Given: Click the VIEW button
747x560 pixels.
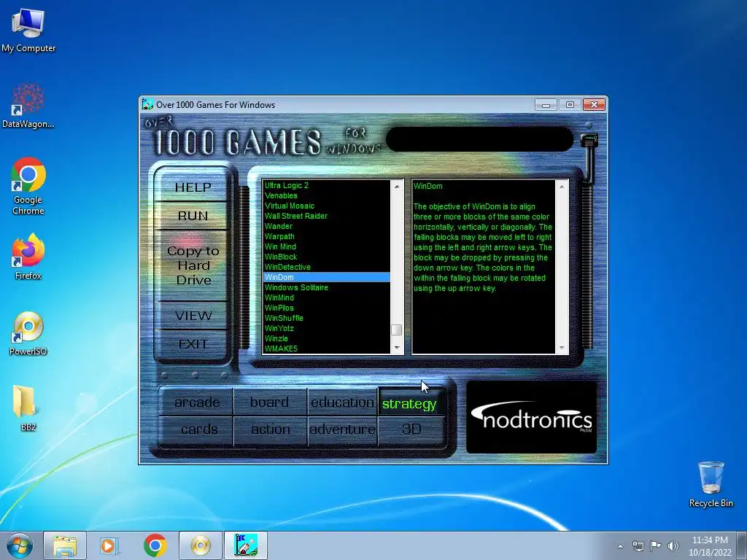Looking at the screenshot, I should (x=193, y=315).
